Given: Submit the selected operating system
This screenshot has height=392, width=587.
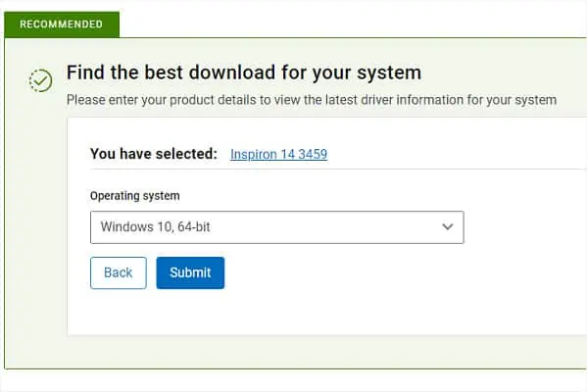Looking at the screenshot, I should pyautogui.click(x=190, y=273).
